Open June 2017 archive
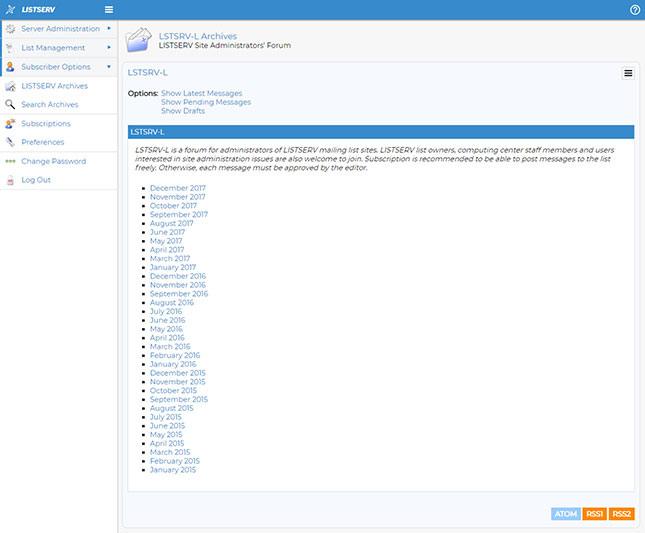This screenshot has width=645, height=533. pyautogui.click(x=167, y=232)
